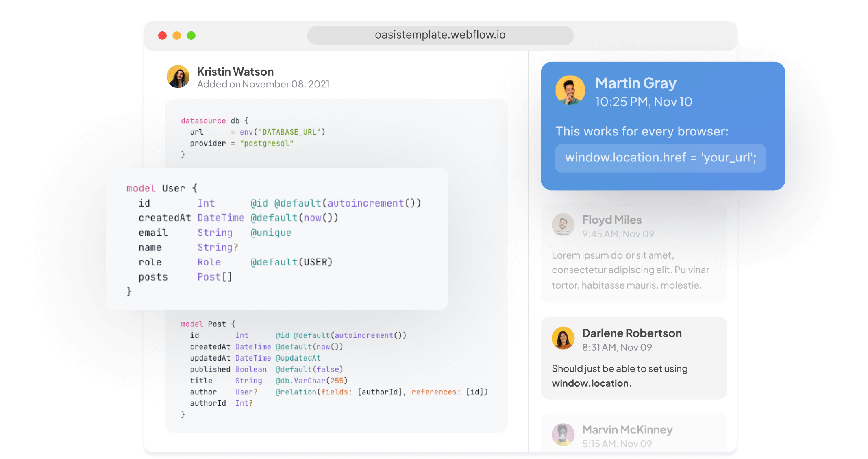Click the yellow minimize window dot
Screen dimensions: 868x459
[x=177, y=36]
